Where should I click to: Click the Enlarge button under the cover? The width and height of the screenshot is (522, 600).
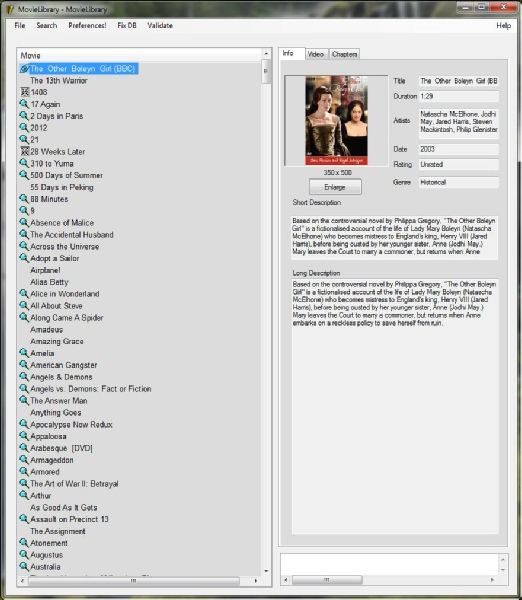[x=335, y=187]
